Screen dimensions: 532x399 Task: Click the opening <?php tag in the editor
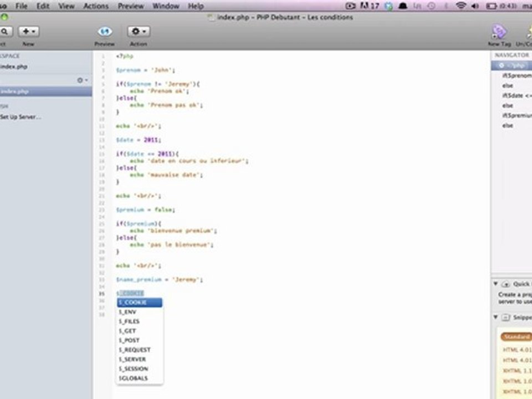pyautogui.click(x=125, y=57)
